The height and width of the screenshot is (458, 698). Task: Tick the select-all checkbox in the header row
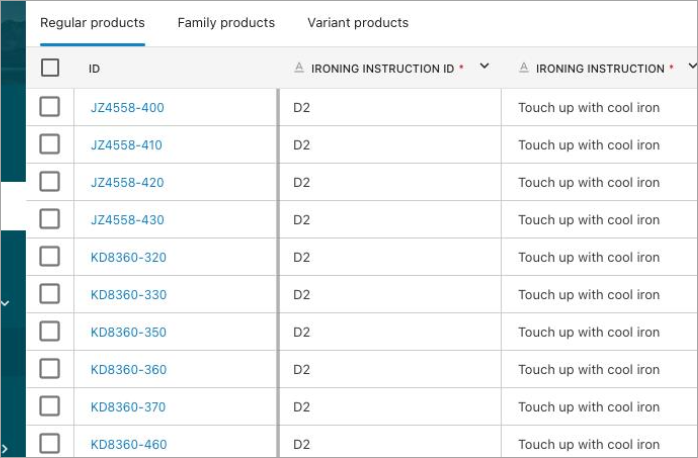click(50, 68)
